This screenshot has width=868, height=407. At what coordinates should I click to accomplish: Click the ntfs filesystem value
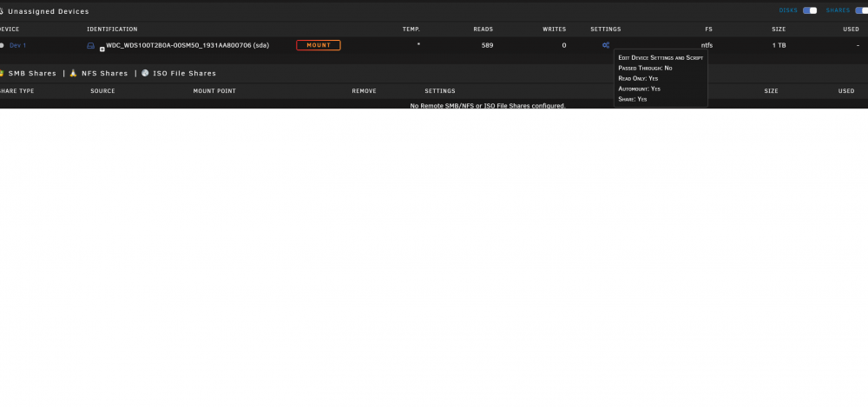[x=707, y=45]
